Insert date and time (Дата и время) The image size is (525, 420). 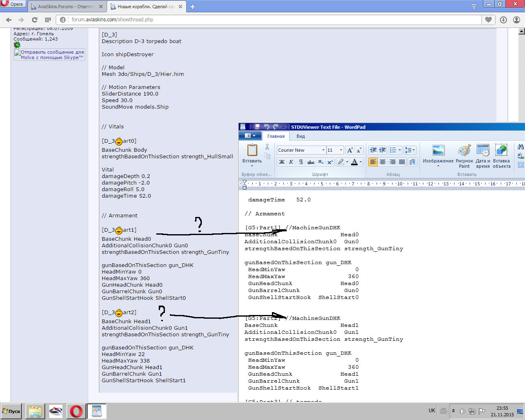pos(483,156)
